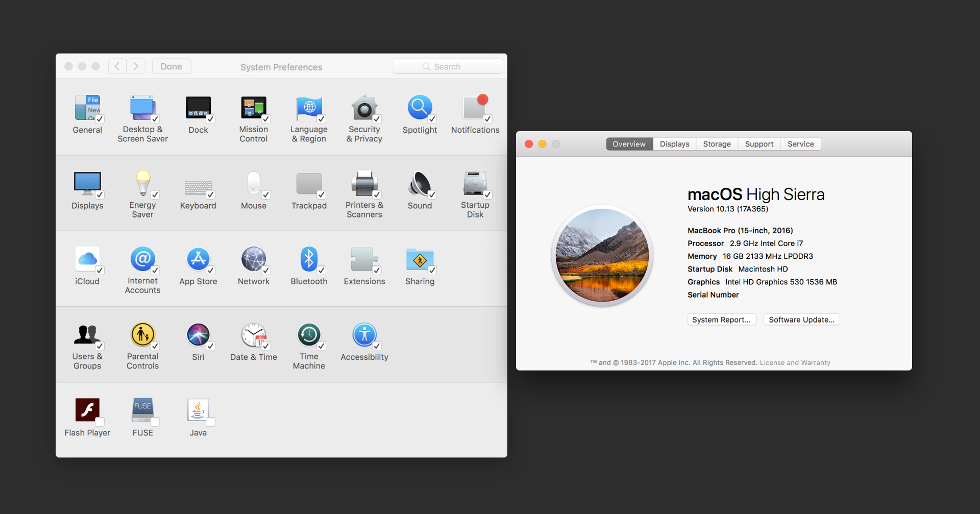Uncheck the iCloud pane checkbox

[100, 271]
